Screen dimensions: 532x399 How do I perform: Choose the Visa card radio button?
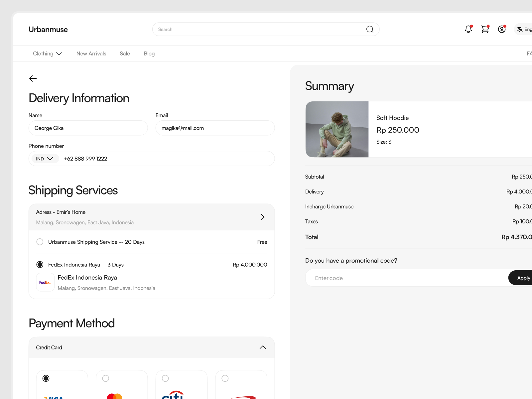46,378
